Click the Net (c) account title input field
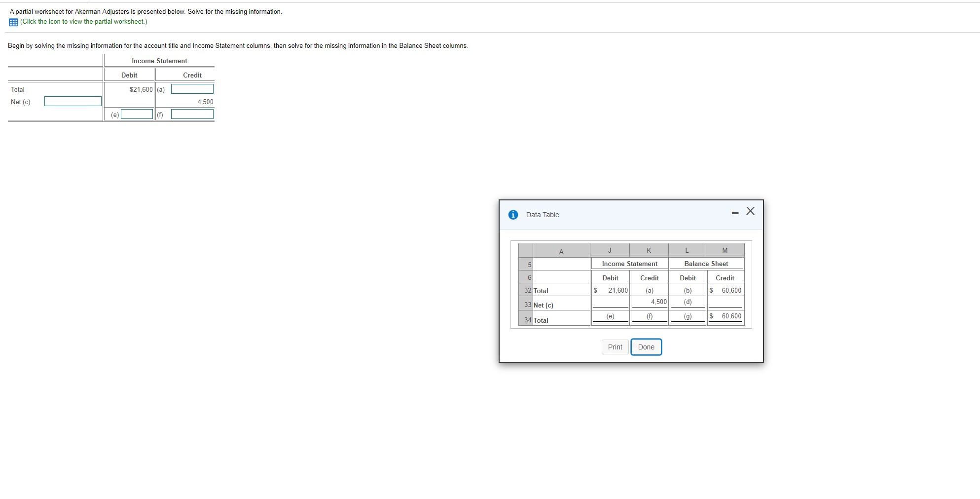Screen dimensions: 980x499 point(72,101)
